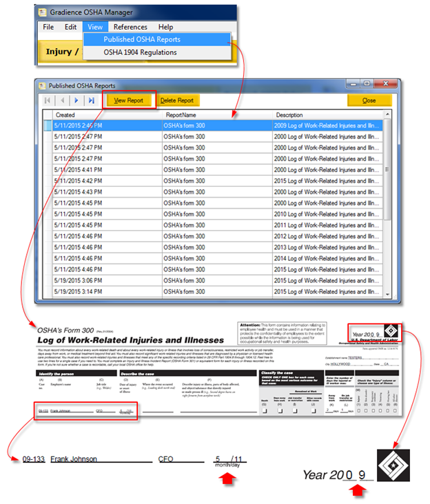The image size is (430, 504).
Task: Select report created 5/11/2015 4:42 PM
Action: (x=218, y=181)
